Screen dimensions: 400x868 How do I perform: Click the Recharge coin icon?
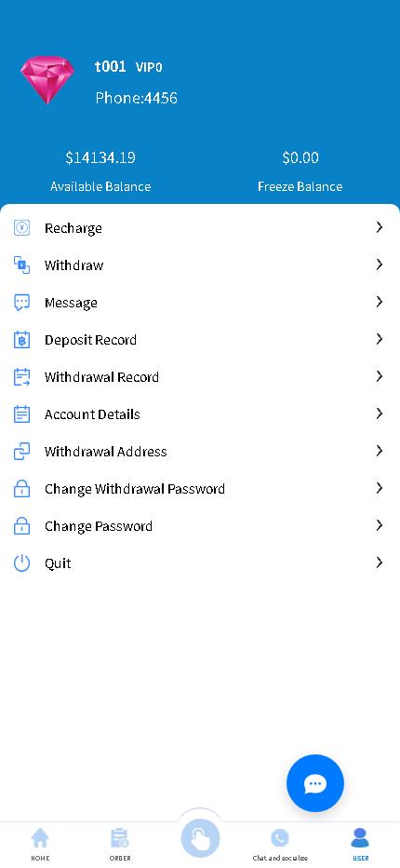pyautogui.click(x=21, y=227)
